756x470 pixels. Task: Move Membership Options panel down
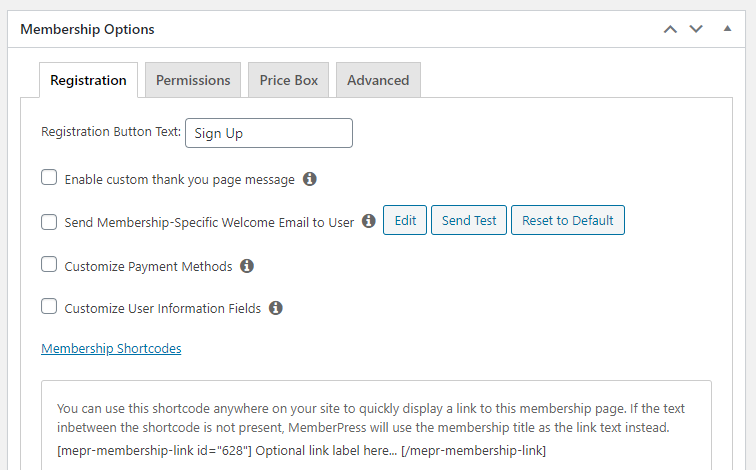(x=696, y=29)
